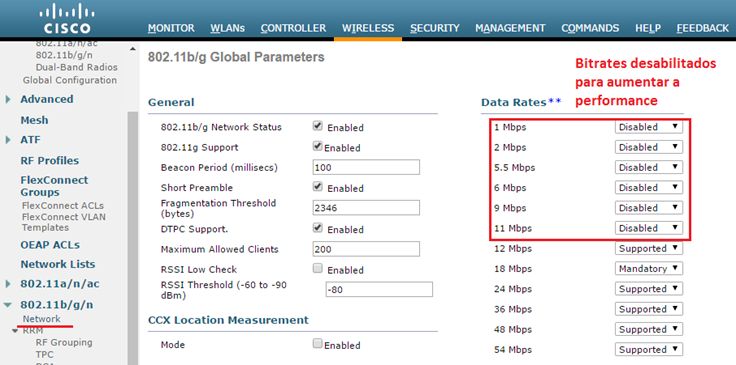Click the RSSI Threshold input field
736x365 pixels.
(x=379, y=289)
